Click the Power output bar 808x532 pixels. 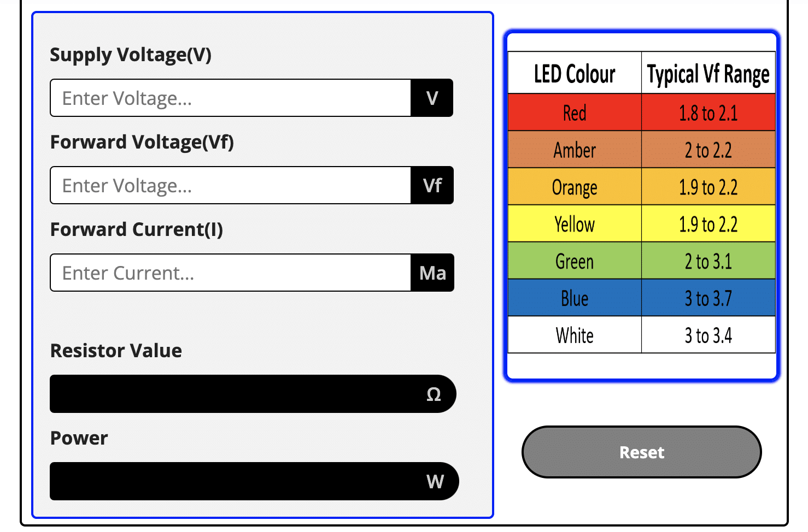(x=235, y=481)
